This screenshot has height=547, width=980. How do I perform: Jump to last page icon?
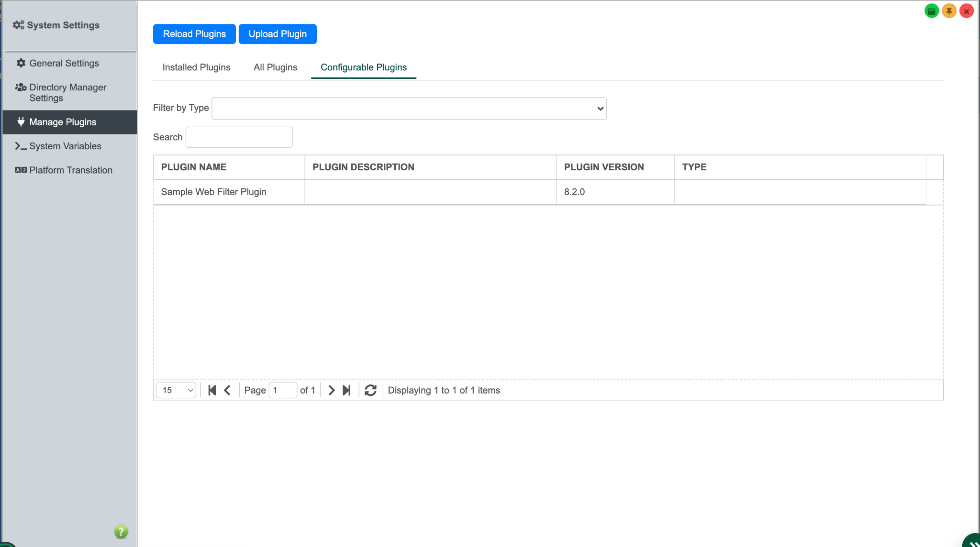(x=346, y=390)
